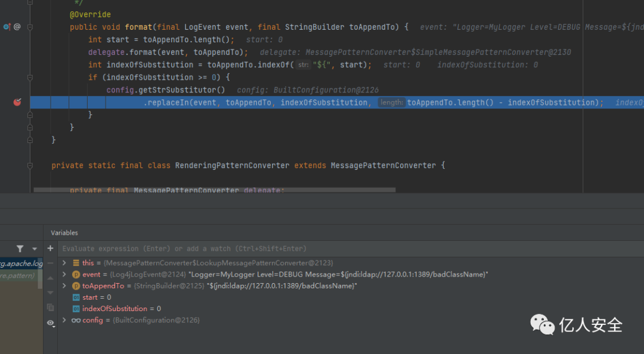Screen dimensions: 644x354
Task: Click the class-closing brace fold marker
Action: pyautogui.click(x=30, y=140)
